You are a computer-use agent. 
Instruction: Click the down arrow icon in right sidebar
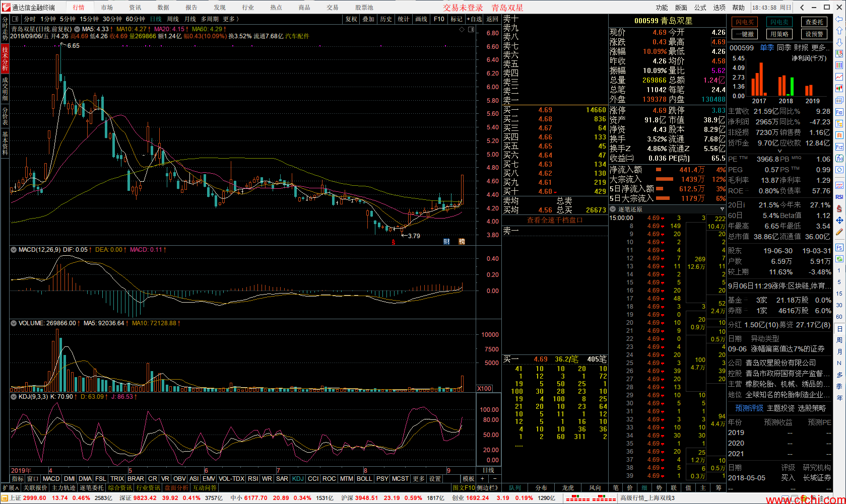(x=839, y=42)
